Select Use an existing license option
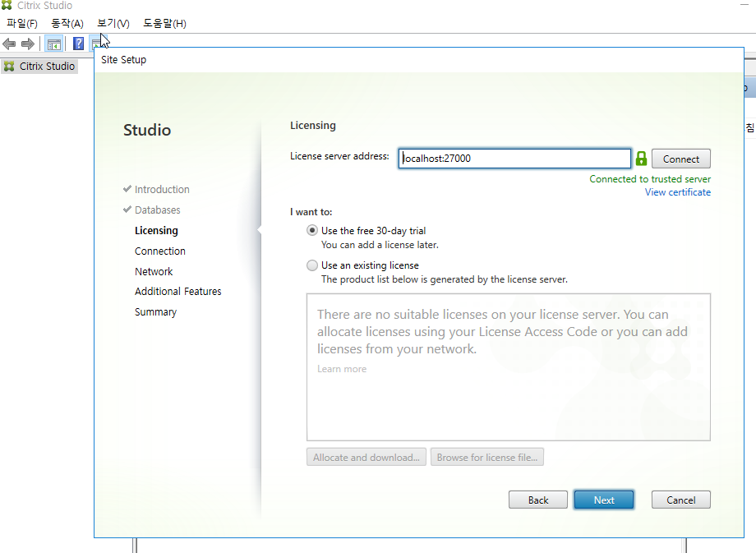 click(312, 265)
